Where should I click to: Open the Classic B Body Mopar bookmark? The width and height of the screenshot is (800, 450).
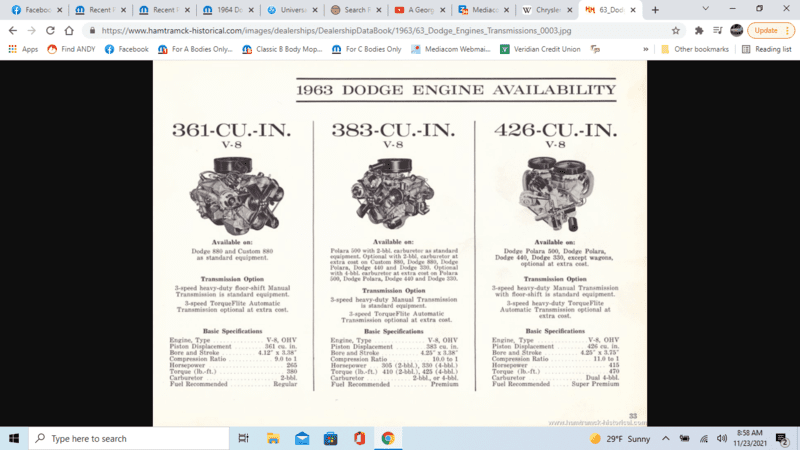click(x=282, y=49)
